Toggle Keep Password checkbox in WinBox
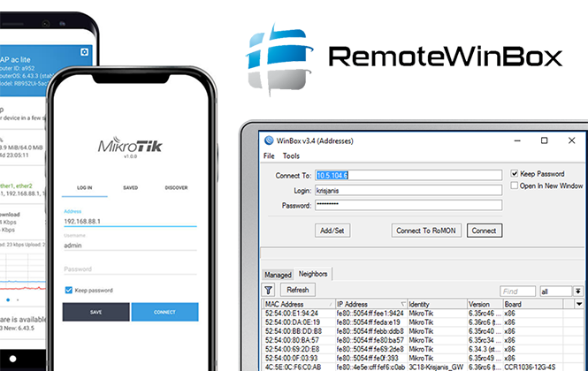588x371 pixels. point(515,174)
